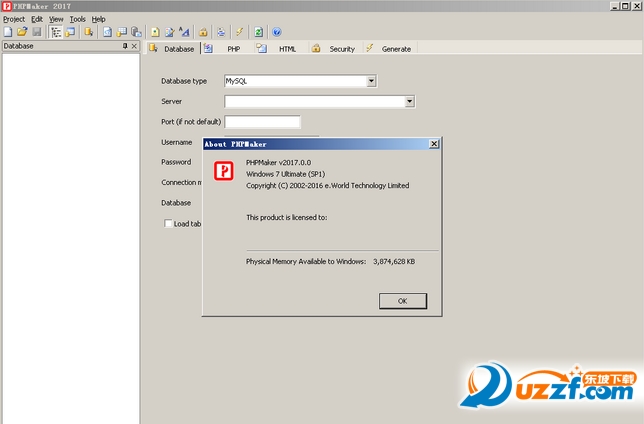
Task: Click the yellow page toolbar icon
Action: coord(155,32)
